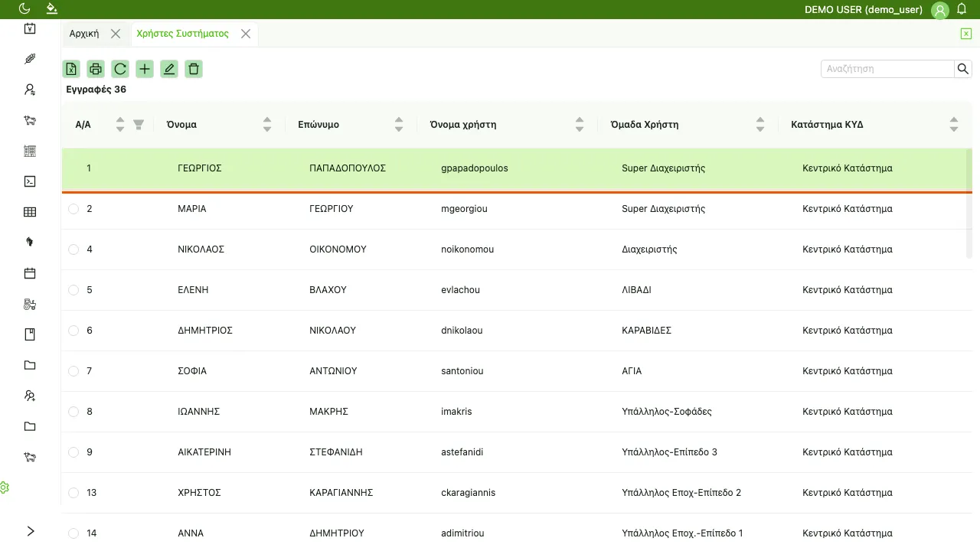Viewport: 980px width, 551px height.
Task: Sort by Όμαδα Χρήστη using its sort arrows
Action: pyautogui.click(x=760, y=125)
